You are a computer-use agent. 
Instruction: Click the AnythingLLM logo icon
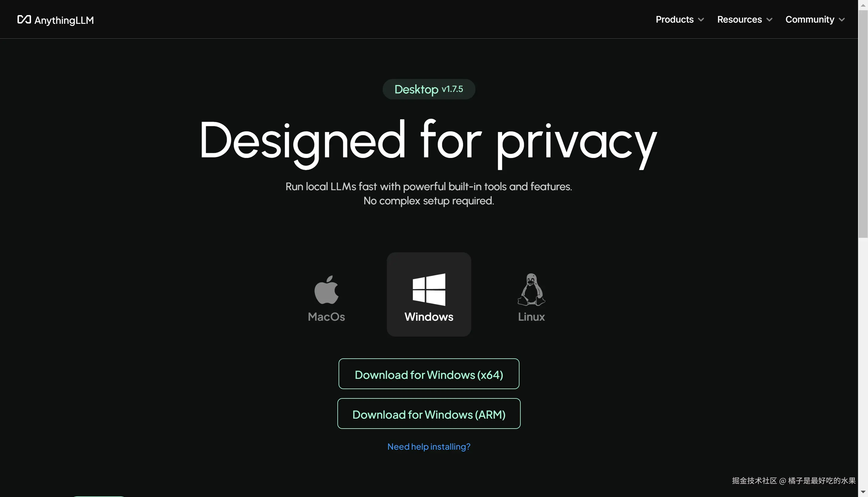click(24, 20)
